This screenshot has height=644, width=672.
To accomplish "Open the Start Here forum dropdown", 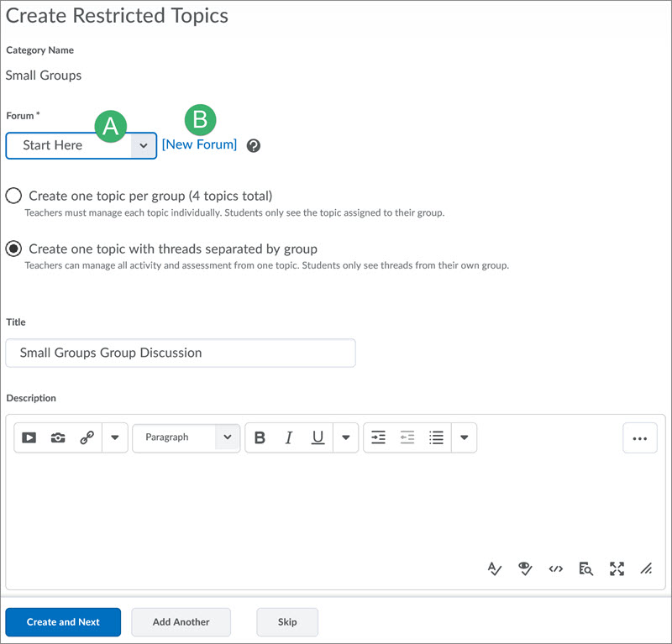I will (81, 146).
